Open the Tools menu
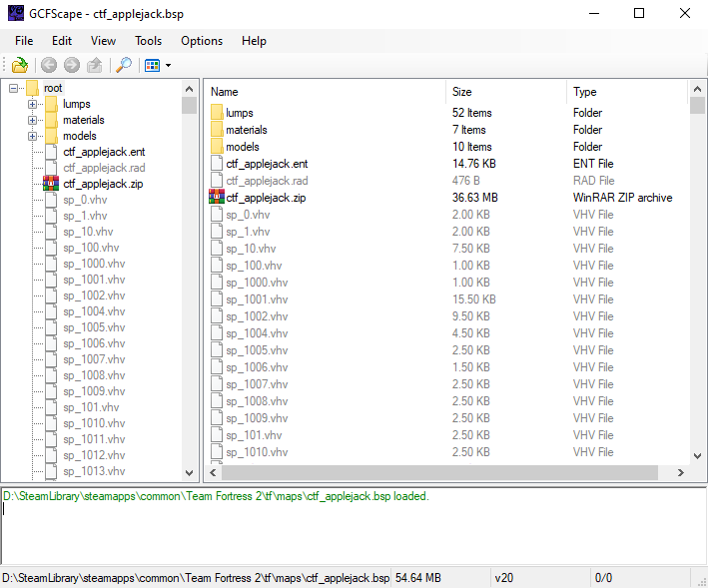 (148, 41)
